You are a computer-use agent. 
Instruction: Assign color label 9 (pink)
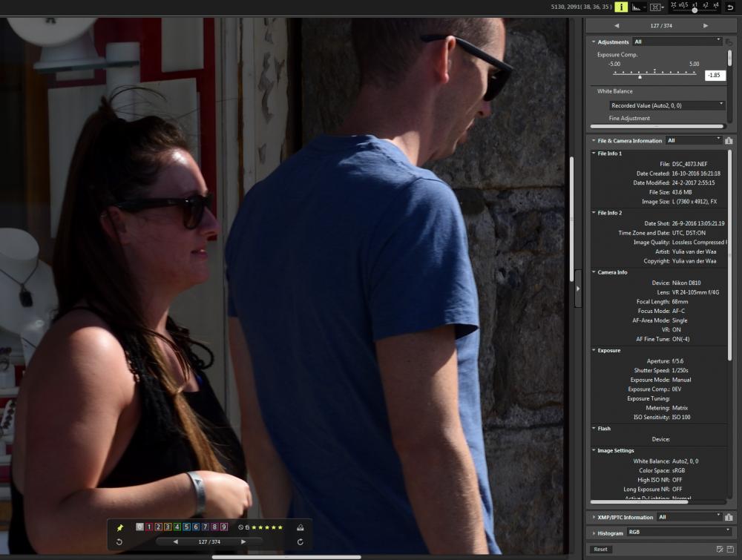(x=224, y=527)
